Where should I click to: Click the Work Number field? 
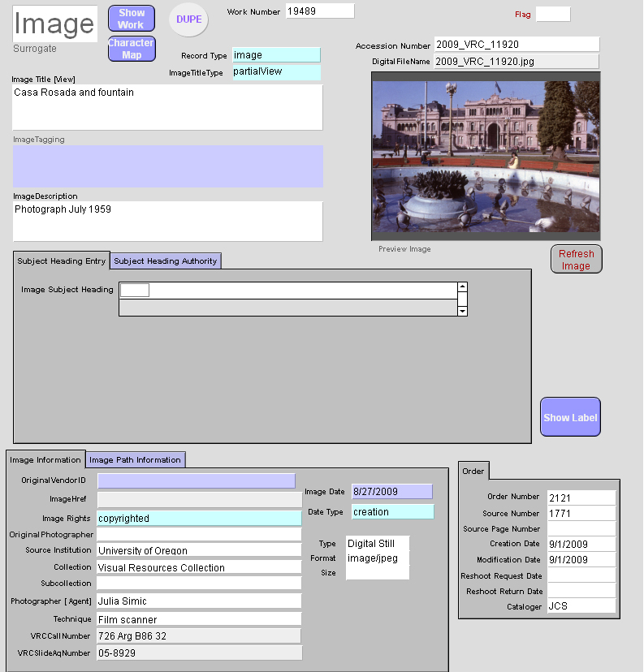tap(319, 11)
